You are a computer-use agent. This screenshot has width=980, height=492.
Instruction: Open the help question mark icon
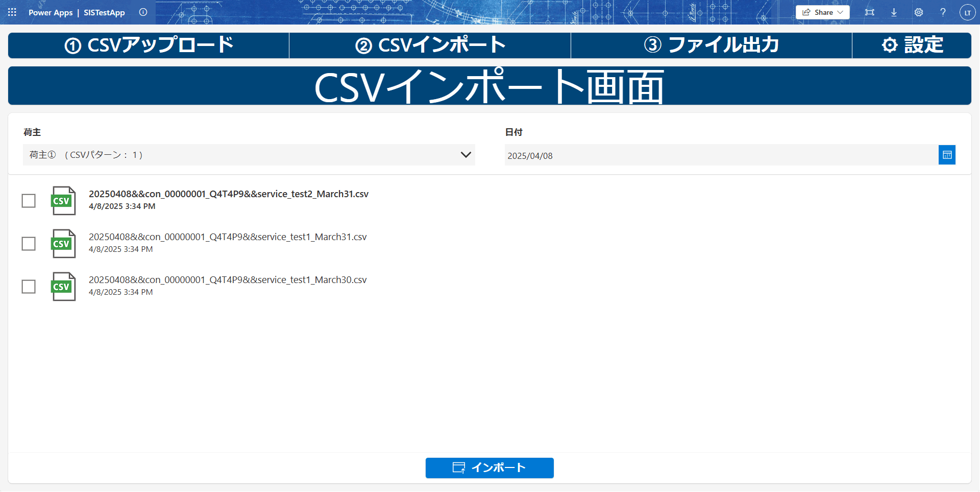pos(943,12)
